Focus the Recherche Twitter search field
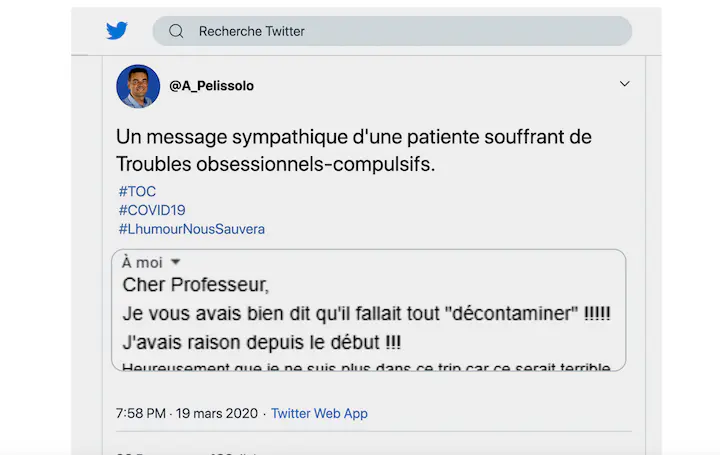 400,31
